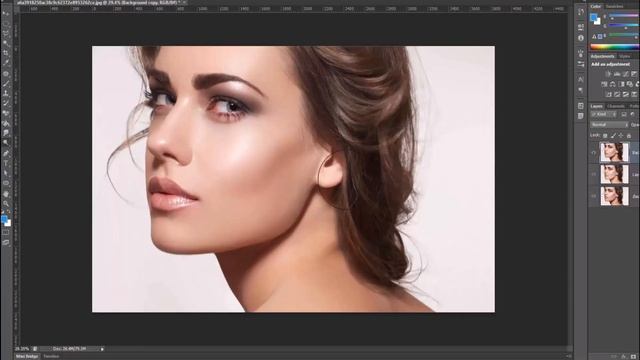Select the Hand tool

click(x=6, y=194)
